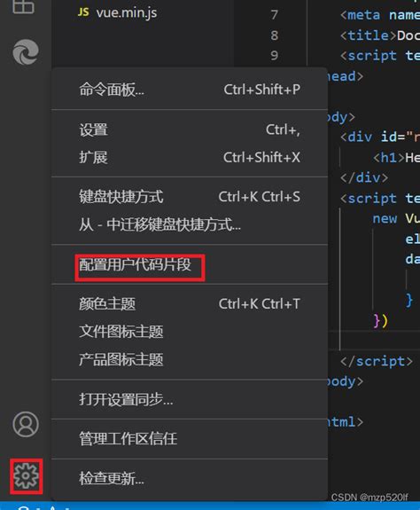
Task: Choose Configure User Snippets (配置用户代码片段)
Action: coord(190,265)
